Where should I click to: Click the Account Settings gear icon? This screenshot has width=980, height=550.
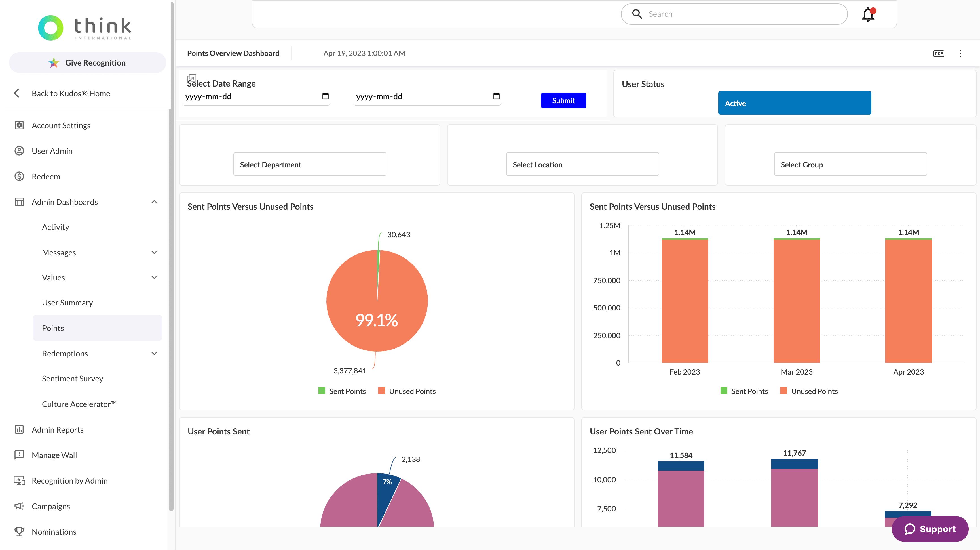(x=19, y=125)
